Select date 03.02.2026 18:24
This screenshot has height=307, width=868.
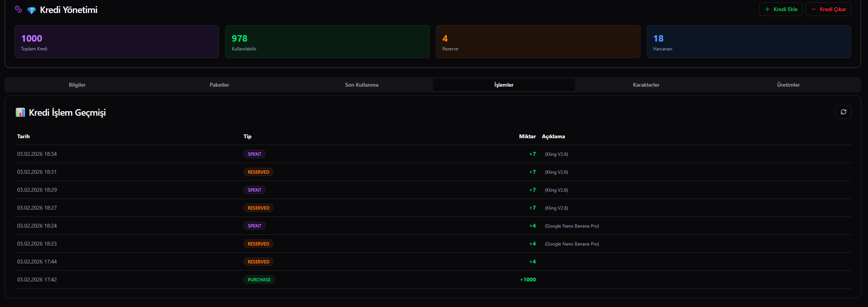tap(37, 226)
